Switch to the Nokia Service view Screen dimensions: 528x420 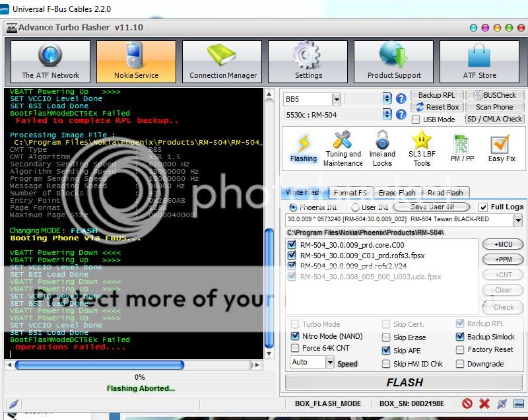(x=136, y=61)
